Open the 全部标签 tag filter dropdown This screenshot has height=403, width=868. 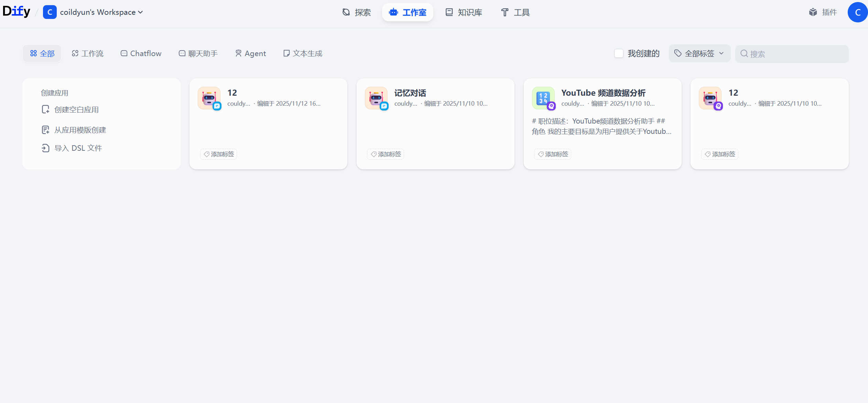pos(699,53)
